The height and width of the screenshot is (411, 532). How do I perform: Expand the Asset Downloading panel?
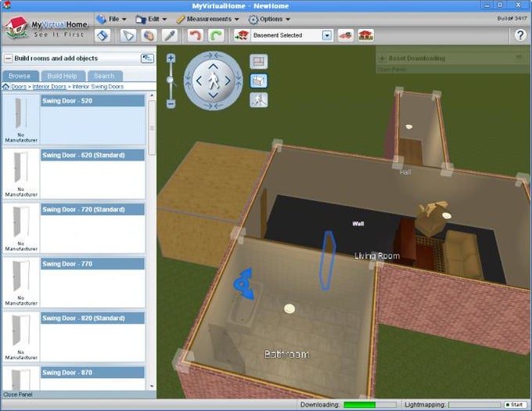[382, 59]
